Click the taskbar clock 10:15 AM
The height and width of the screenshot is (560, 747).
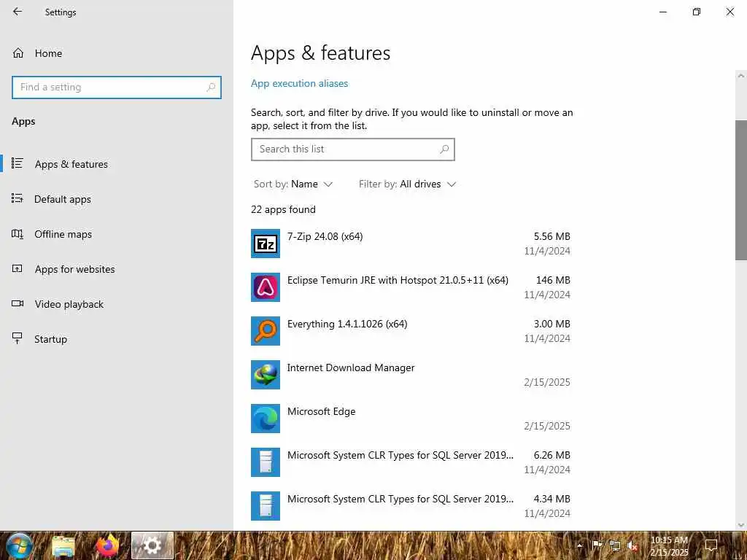pos(669,540)
